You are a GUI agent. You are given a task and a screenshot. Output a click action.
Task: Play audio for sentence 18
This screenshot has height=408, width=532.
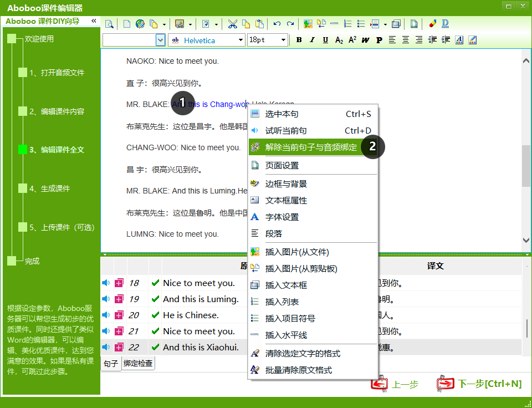pos(106,283)
